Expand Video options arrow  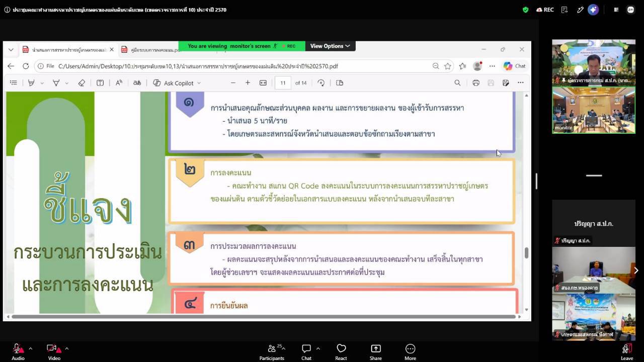coord(66,348)
